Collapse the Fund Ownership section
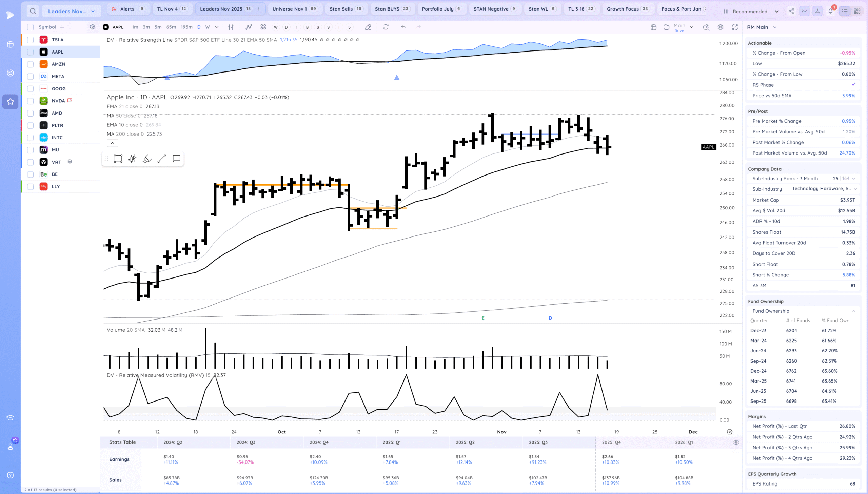The image size is (868, 494). pos(853,311)
